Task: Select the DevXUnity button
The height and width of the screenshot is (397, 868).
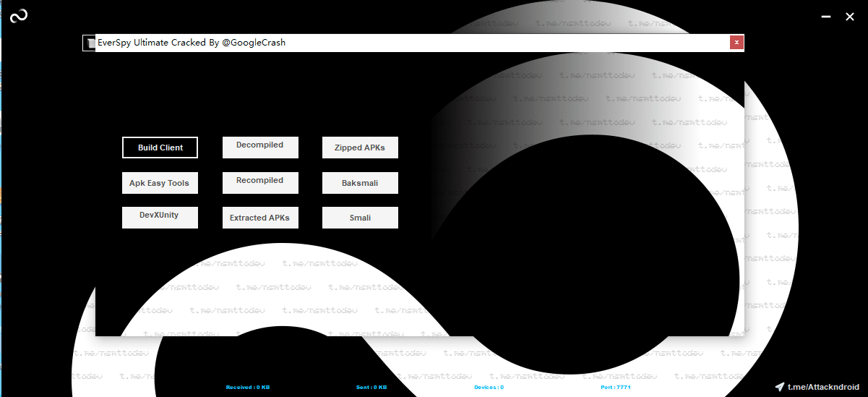Action: (160, 218)
